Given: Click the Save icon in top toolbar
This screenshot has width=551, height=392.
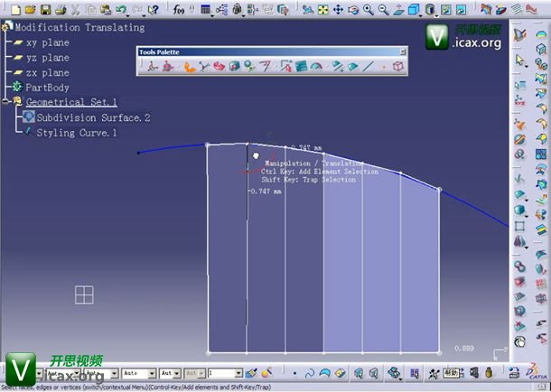Looking at the screenshot, I should [45, 10].
